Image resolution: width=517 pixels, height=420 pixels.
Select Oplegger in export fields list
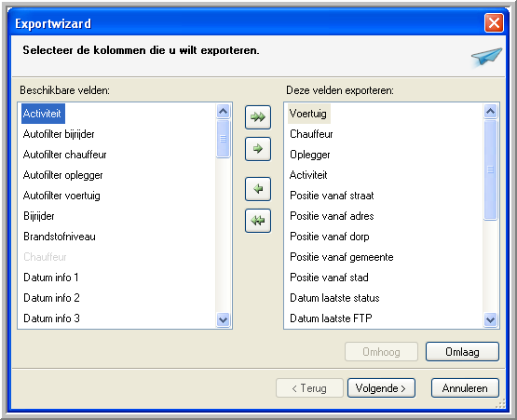click(x=310, y=155)
